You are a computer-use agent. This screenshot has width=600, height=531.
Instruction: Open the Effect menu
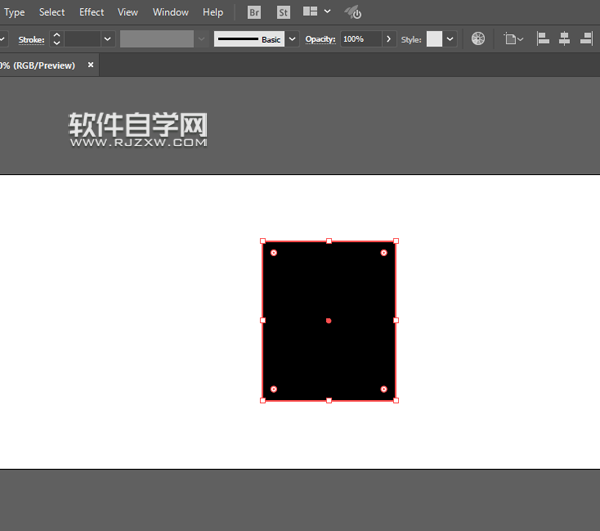coord(91,12)
